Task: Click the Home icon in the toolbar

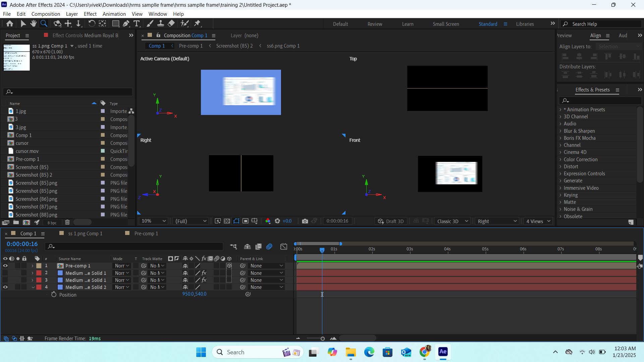Action: [x=9, y=23]
